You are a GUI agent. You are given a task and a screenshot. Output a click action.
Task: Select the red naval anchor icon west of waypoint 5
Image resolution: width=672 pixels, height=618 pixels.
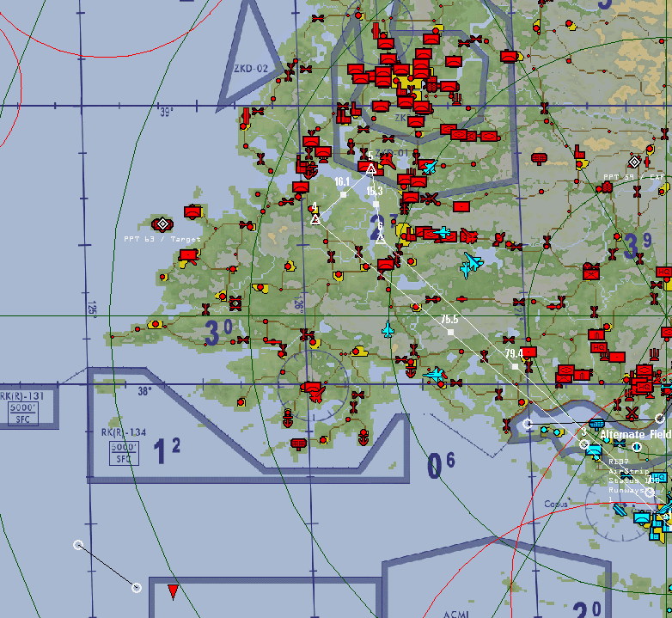click(309, 171)
